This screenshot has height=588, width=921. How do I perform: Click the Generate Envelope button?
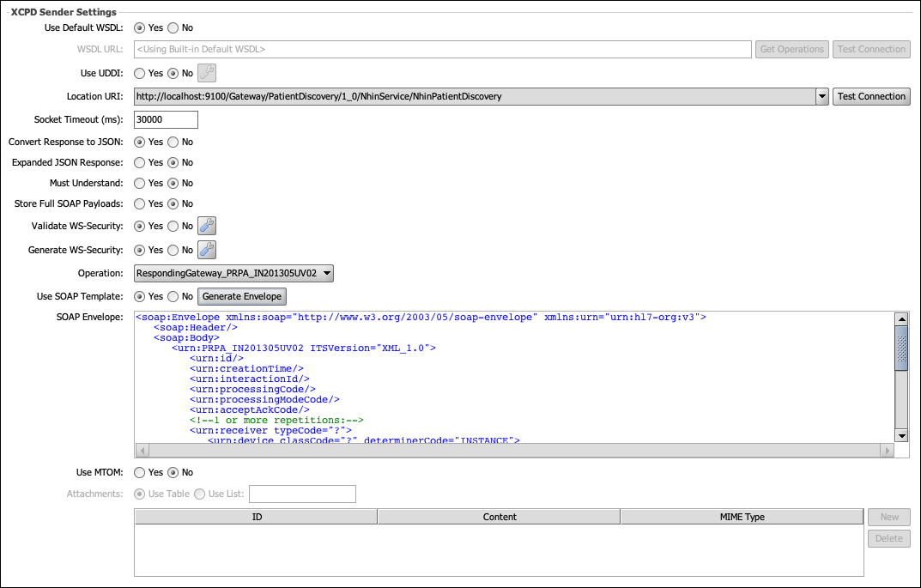[x=242, y=297]
